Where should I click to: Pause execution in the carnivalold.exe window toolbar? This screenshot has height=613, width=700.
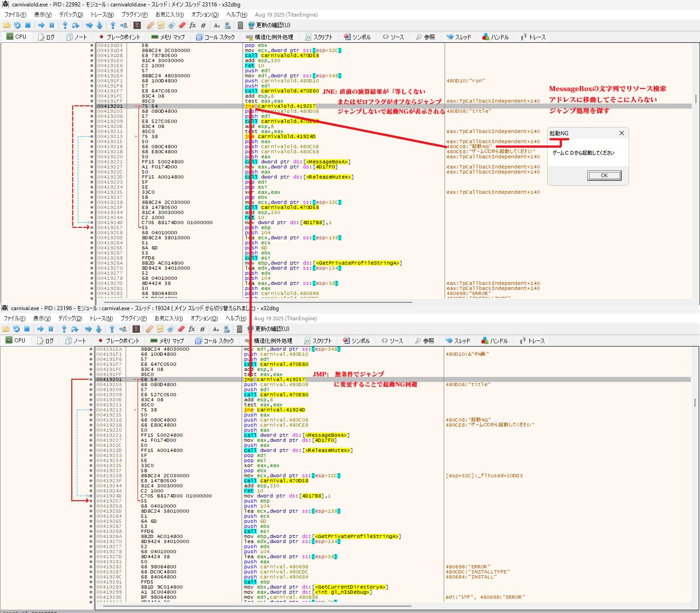pyautogui.click(x=52, y=25)
